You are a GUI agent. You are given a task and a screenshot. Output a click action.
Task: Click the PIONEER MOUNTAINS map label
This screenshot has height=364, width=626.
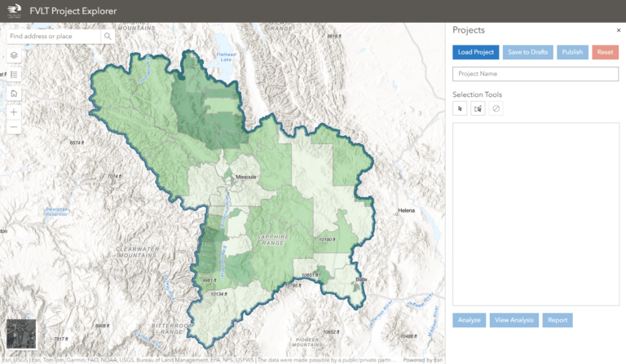coord(307,342)
